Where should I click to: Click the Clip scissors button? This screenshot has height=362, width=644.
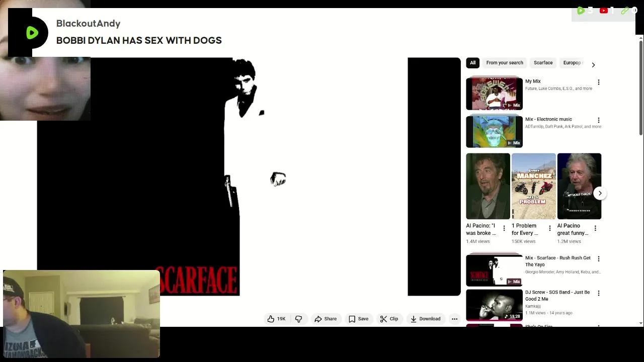click(x=389, y=319)
